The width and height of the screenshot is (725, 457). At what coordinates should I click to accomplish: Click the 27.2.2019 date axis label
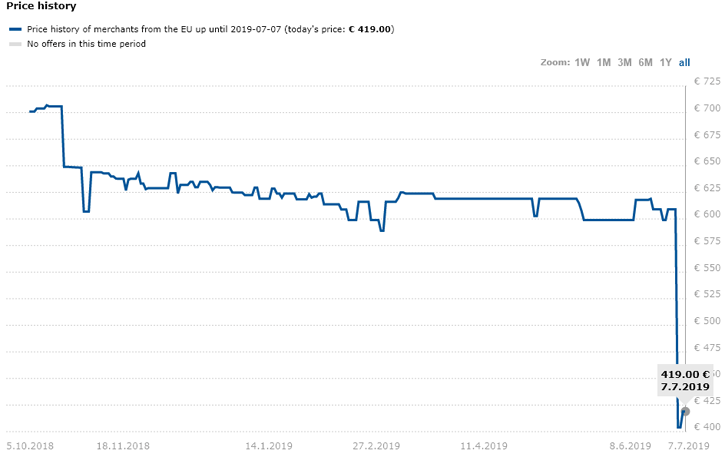(376, 446)
